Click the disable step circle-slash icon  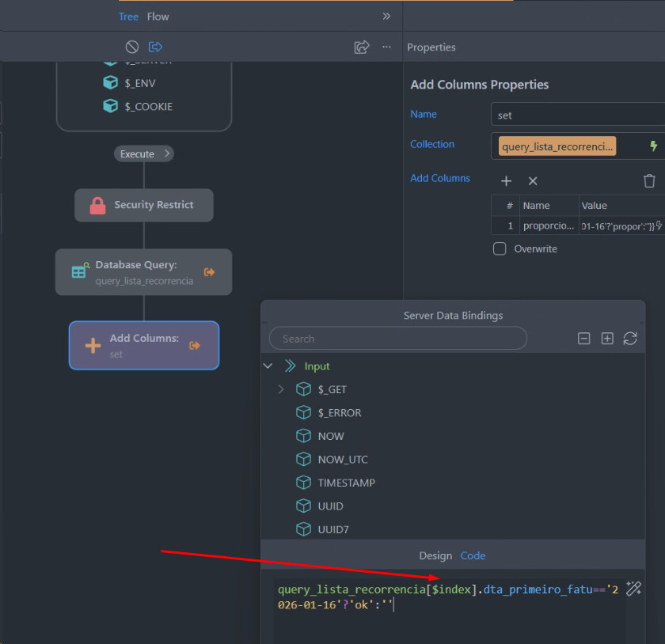(132, 47)
